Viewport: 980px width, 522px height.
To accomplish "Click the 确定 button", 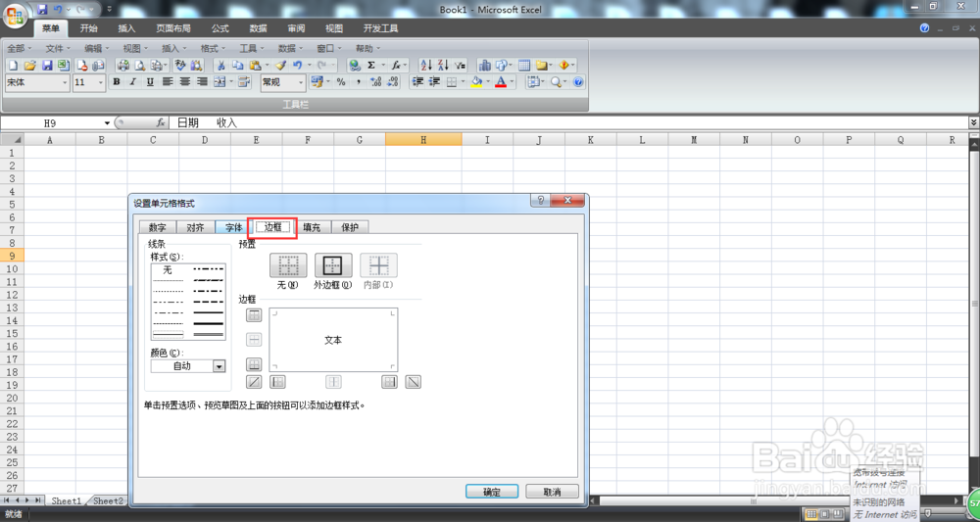I will tap(492, 492).
